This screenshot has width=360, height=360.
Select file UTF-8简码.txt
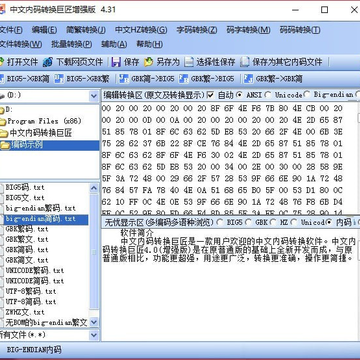[x=31, y=302]
